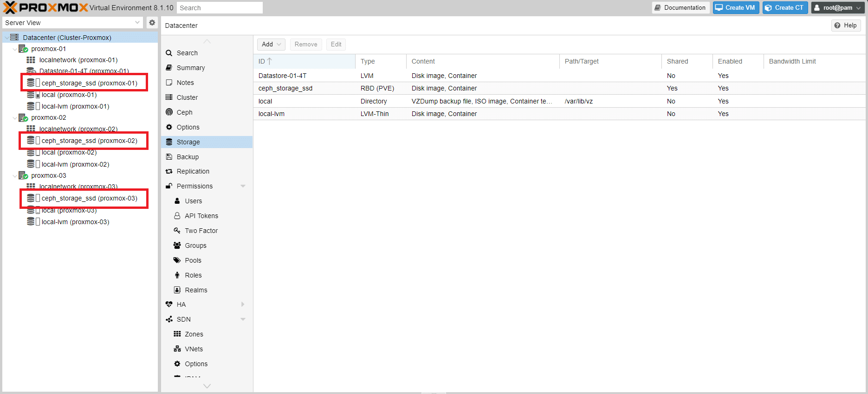Image resolution: width=868 pixels, height=394 pixels.
Task: Click the proxmox-01 node icon
Action: point(23,49)
